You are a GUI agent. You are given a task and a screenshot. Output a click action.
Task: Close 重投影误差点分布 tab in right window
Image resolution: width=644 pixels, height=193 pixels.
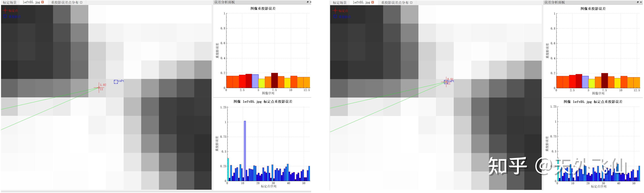click(x=411, y=3)
